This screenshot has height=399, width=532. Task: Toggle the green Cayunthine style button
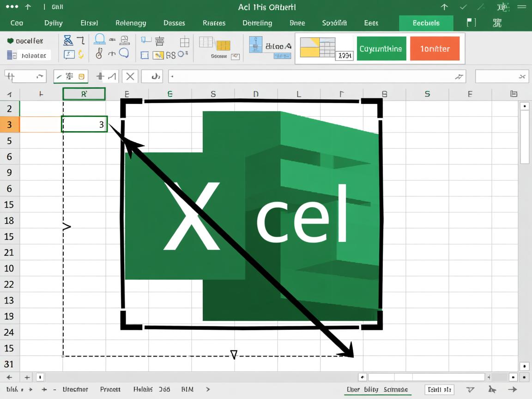pyautogui.click(x=381, y=48)
